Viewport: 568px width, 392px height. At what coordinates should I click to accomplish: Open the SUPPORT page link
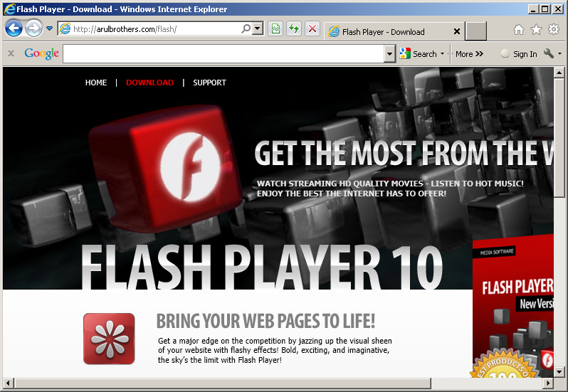click(209, 83)
